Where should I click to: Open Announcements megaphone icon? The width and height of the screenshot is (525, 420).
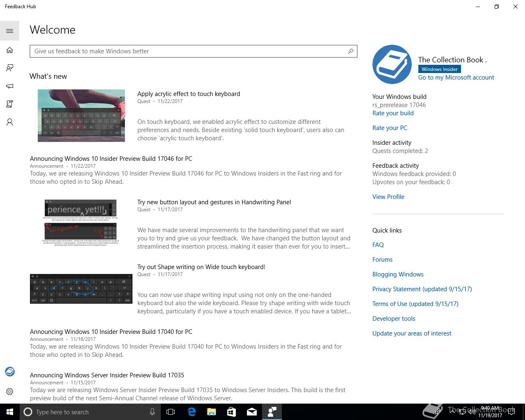[x=10, y=86]
